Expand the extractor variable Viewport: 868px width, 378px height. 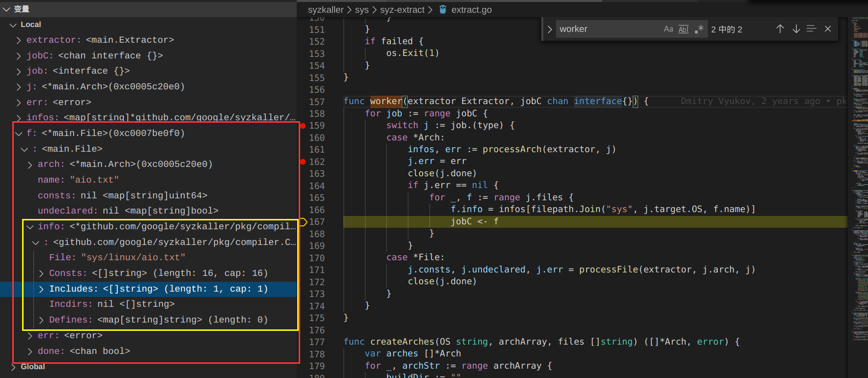click(19, 40)
